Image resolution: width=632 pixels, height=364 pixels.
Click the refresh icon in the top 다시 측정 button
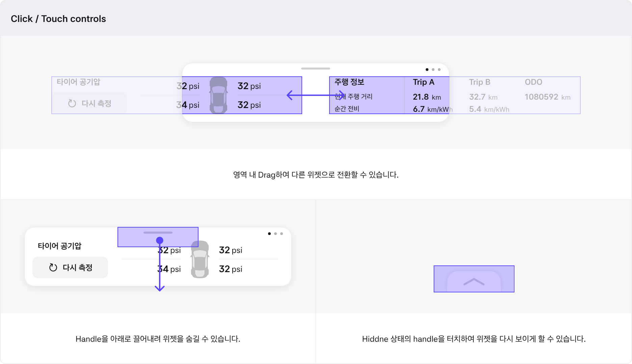(x=72, y=103)
